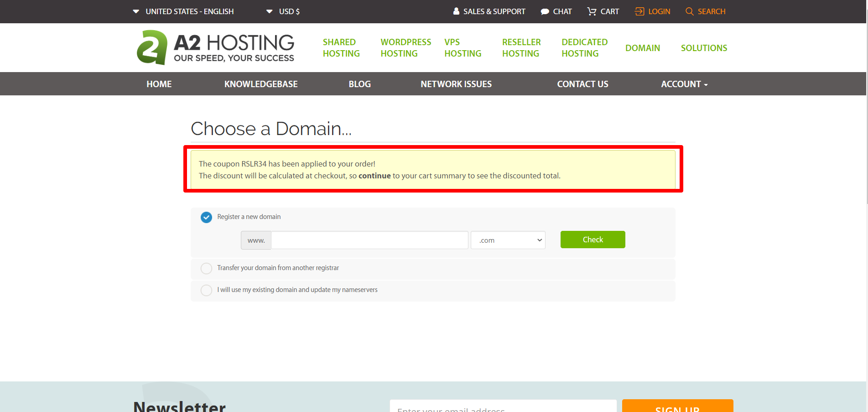Click the A2 Hosting logo
Viewport: 868px width, 412px height.
215,47
